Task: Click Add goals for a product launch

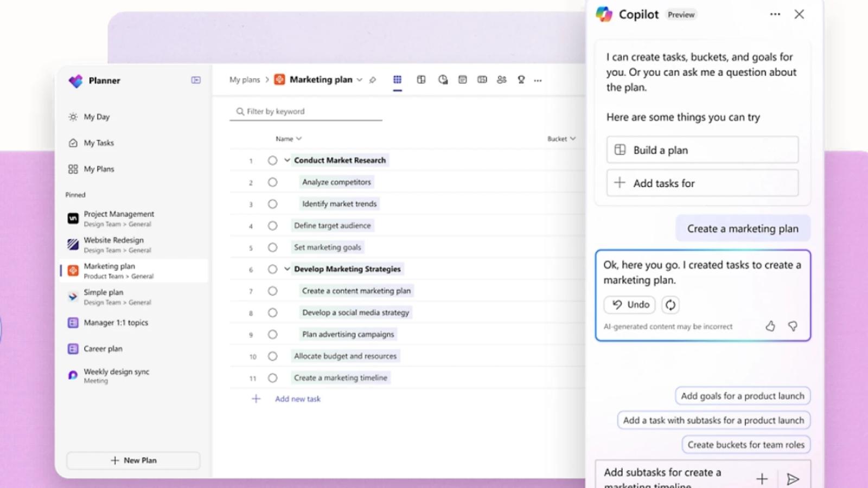Action: tap(743, 396)
